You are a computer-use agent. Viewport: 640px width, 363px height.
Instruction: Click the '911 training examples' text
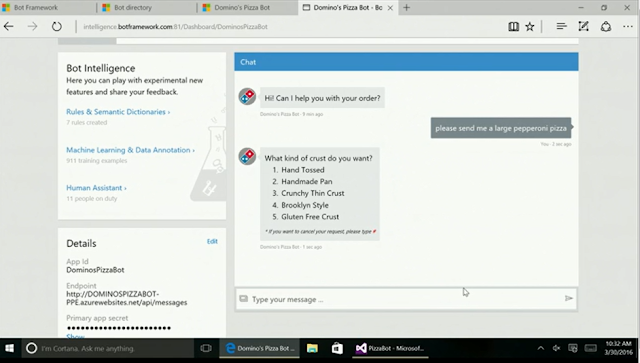pyautogui.click(x=97, y=160)
